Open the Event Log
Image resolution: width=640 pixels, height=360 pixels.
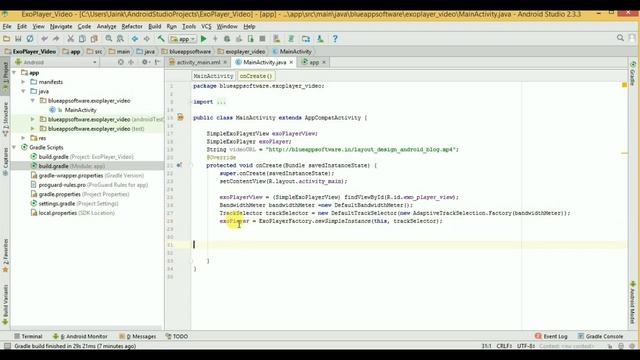click(551, 336)
